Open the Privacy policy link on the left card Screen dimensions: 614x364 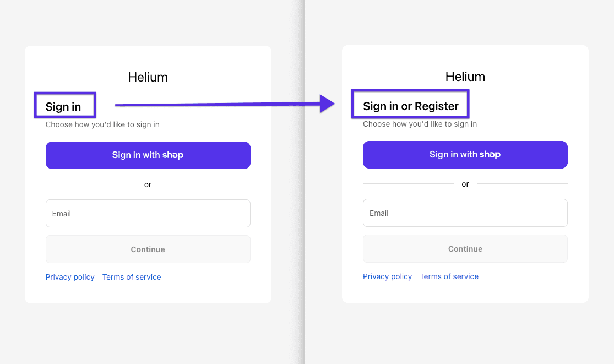[70, 277]
